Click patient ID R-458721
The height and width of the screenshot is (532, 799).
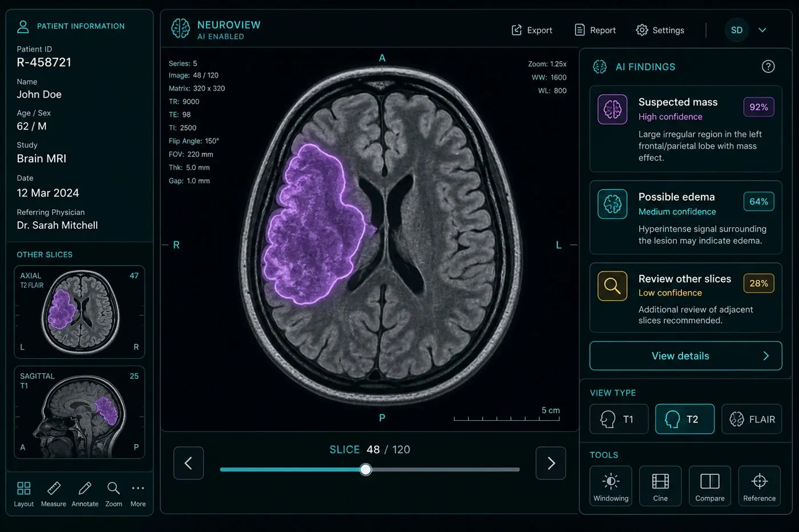(44, 62)
